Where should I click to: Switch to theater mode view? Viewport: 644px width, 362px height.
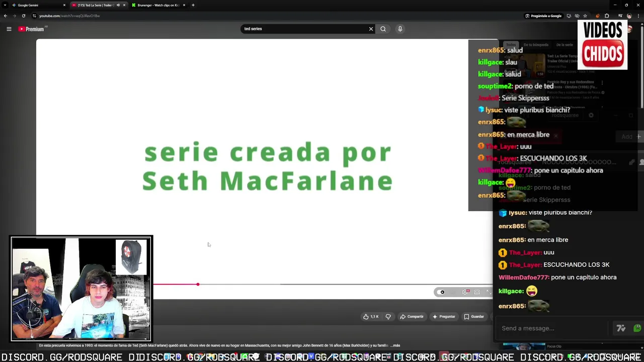tap(477, 292)
